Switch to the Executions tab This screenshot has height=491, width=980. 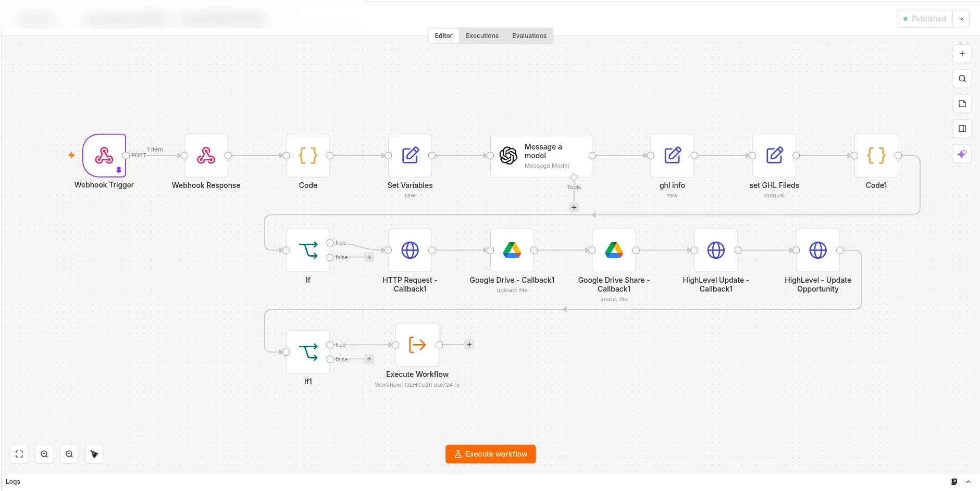click(x=482, y=36)
